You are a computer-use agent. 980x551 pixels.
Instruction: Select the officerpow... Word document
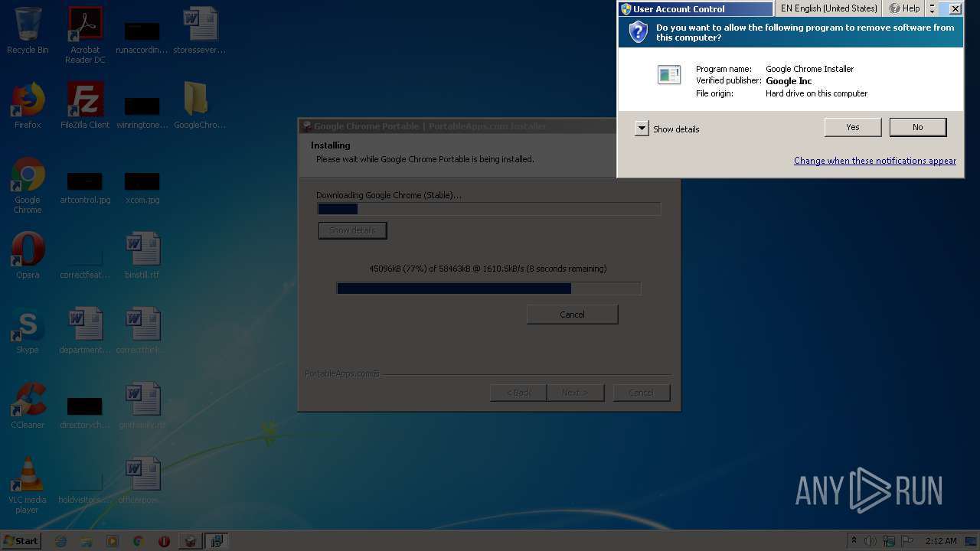pyautogui.click(x=142, y=481)
